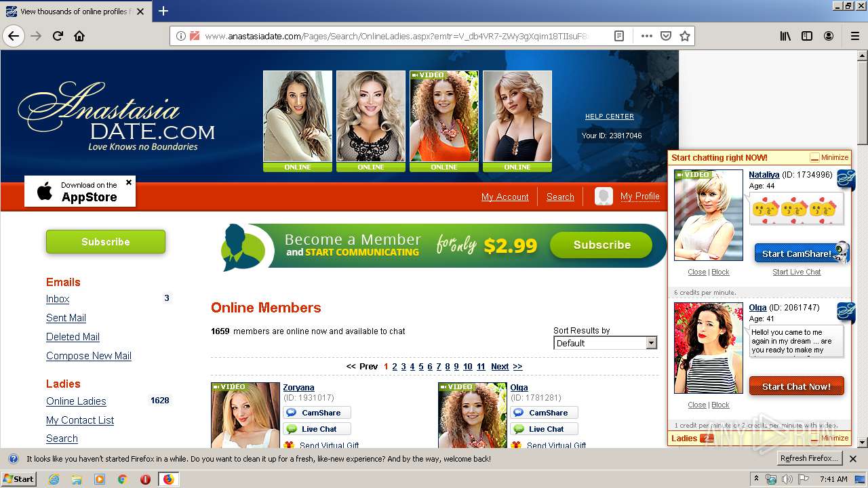This screenshot has width=868, height=488.
Task: Go to Firefox home page icon
Action: pos(79,36)
